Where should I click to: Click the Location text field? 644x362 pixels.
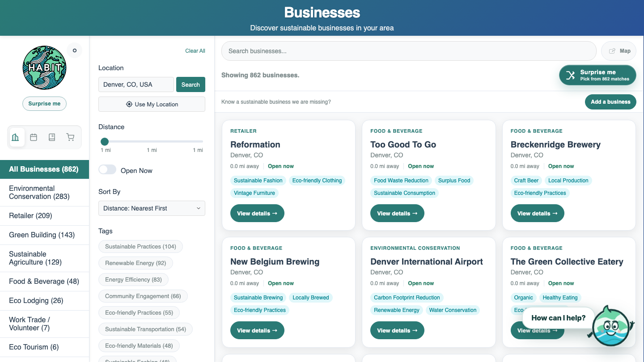pos(136,84)
